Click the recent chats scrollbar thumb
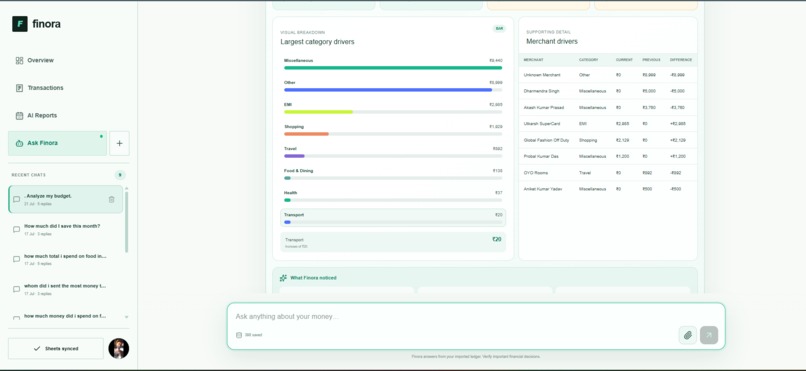The width and height of the screenshot is (806, 371). coord(126,222)
